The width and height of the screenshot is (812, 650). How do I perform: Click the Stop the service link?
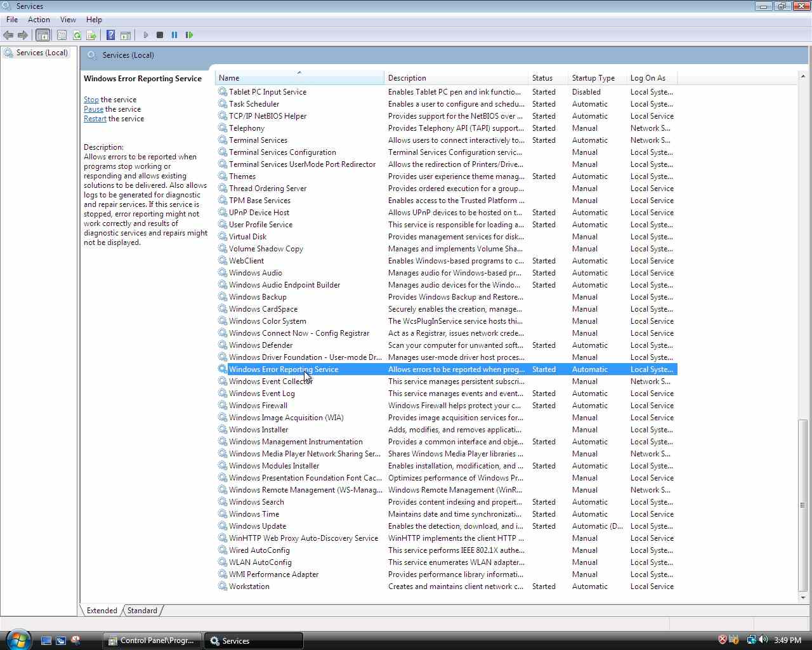91,100
